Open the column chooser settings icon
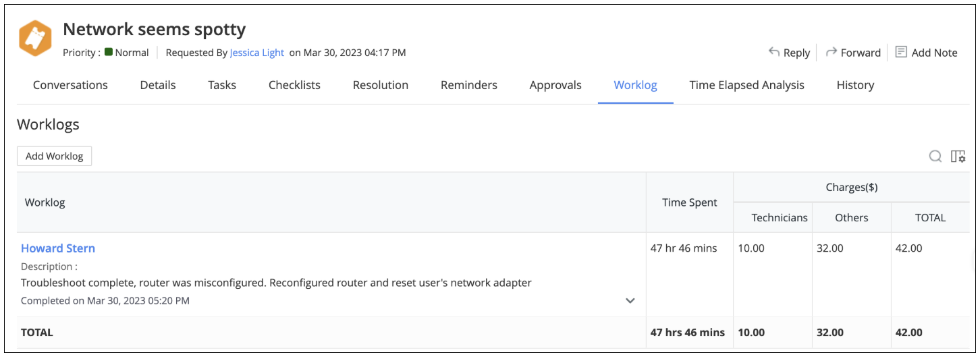Image resolution: width=980 pixels, height=359 pixels. [x=958, y=157]
